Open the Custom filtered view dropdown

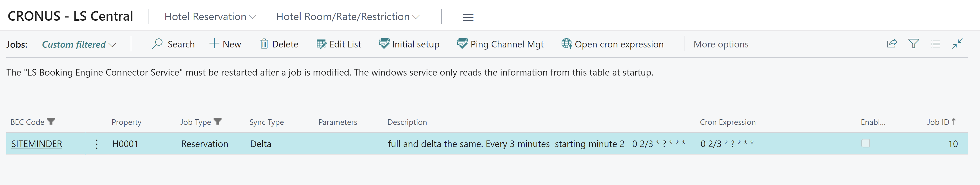pos(78,45)
